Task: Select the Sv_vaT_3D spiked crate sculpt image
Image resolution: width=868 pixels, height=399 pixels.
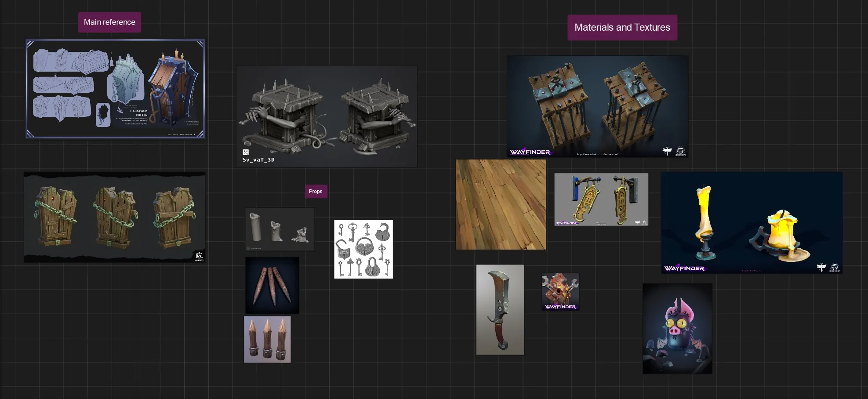Action: (x=327, y=116)
